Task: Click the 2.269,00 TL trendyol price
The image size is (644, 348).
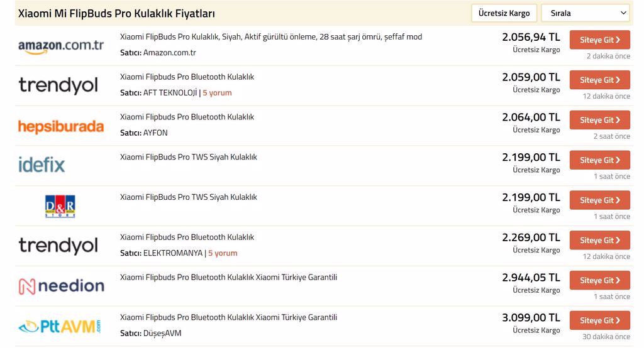Action: click(531, 237)
